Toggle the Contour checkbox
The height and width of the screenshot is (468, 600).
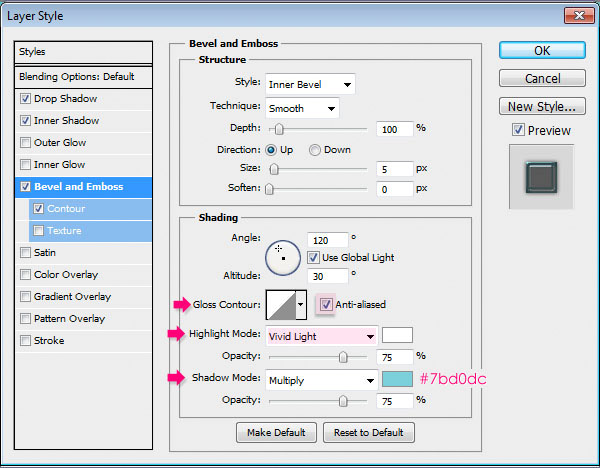(x=38, y=209)
